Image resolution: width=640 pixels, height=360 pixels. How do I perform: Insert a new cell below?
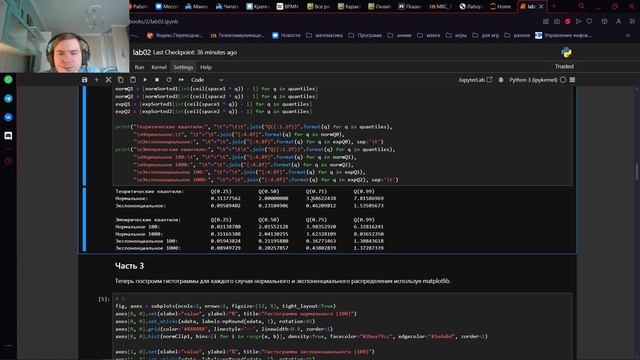pyautogui.click(x=97, y=80)
